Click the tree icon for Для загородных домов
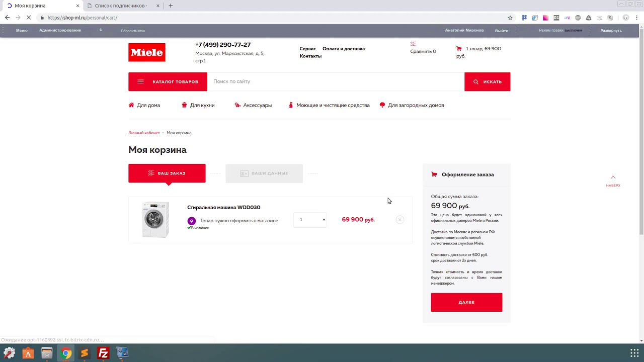644x362 pixels. (x=382, y=105)
